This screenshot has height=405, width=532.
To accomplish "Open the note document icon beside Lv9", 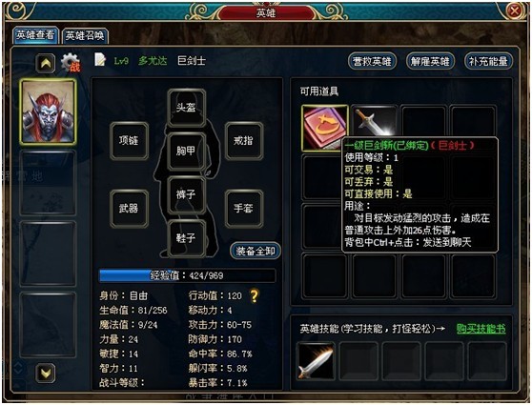I will [x=100, y=59].
